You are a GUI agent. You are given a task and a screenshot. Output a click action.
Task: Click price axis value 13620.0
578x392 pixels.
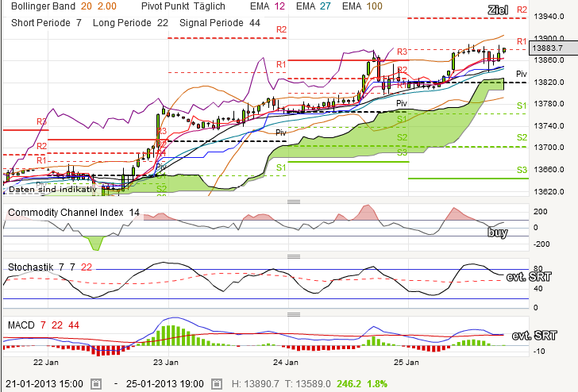click(x=549, y=191)
